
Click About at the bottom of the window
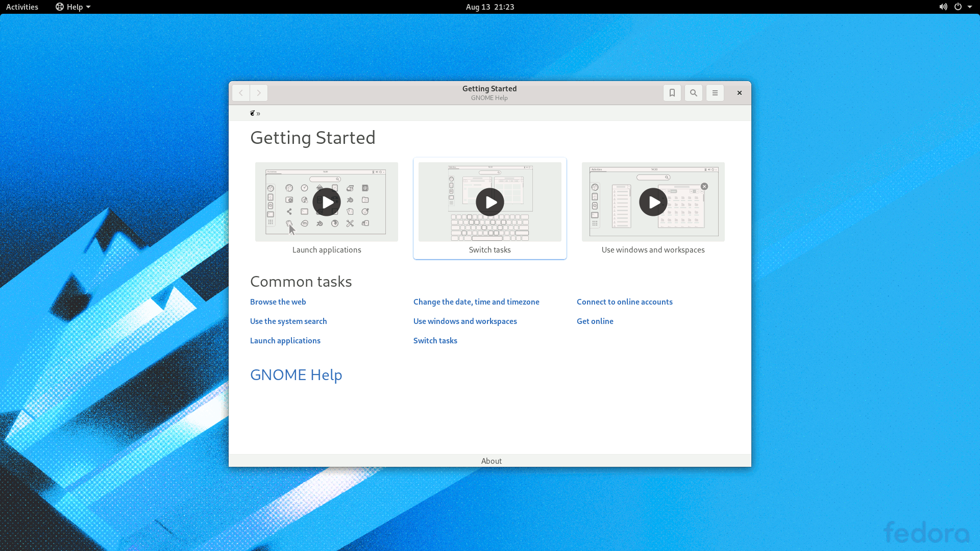[x=491, y=461]
